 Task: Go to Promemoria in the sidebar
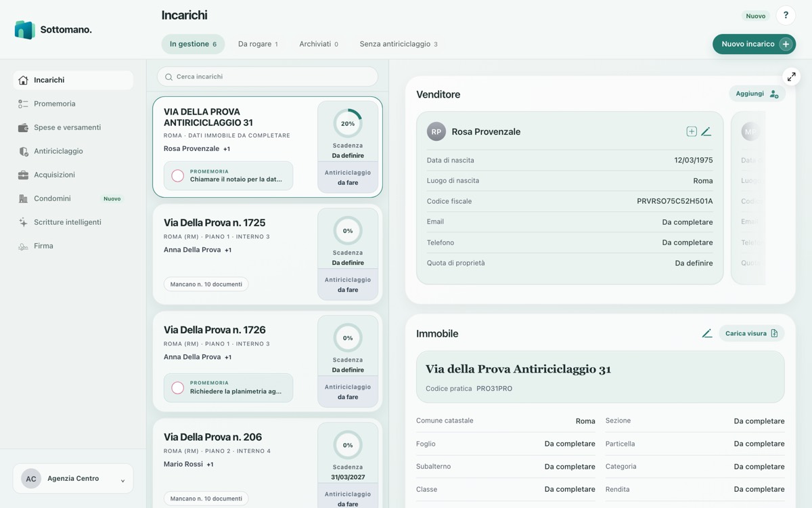point(73,104)
